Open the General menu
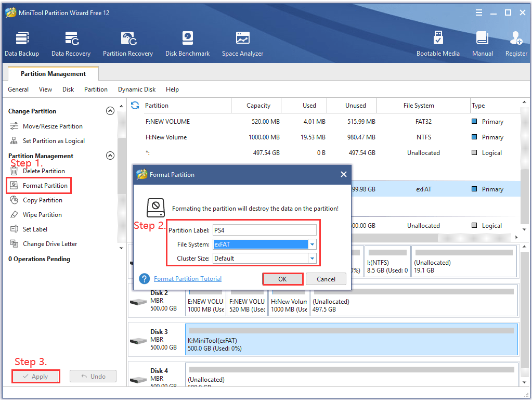 (x=18, y=89)
